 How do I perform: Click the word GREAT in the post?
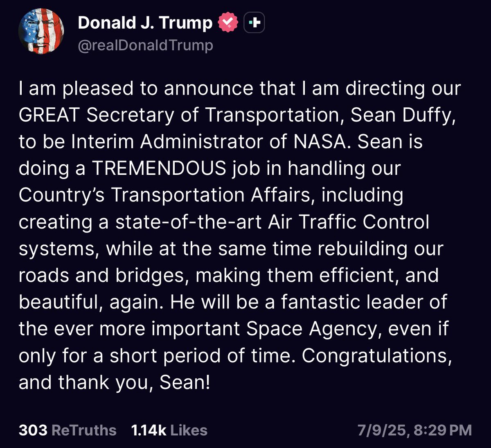(49, 115)
